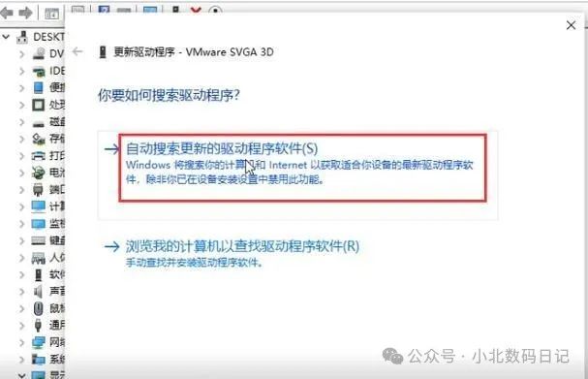Select the keyboard category icon in tree
588x379 pixels.
38,240
